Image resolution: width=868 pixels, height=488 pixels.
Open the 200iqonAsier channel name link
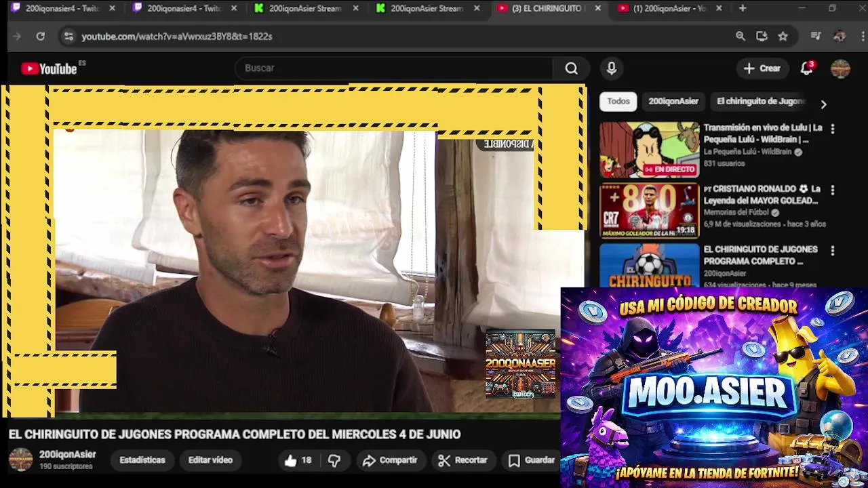67,455
